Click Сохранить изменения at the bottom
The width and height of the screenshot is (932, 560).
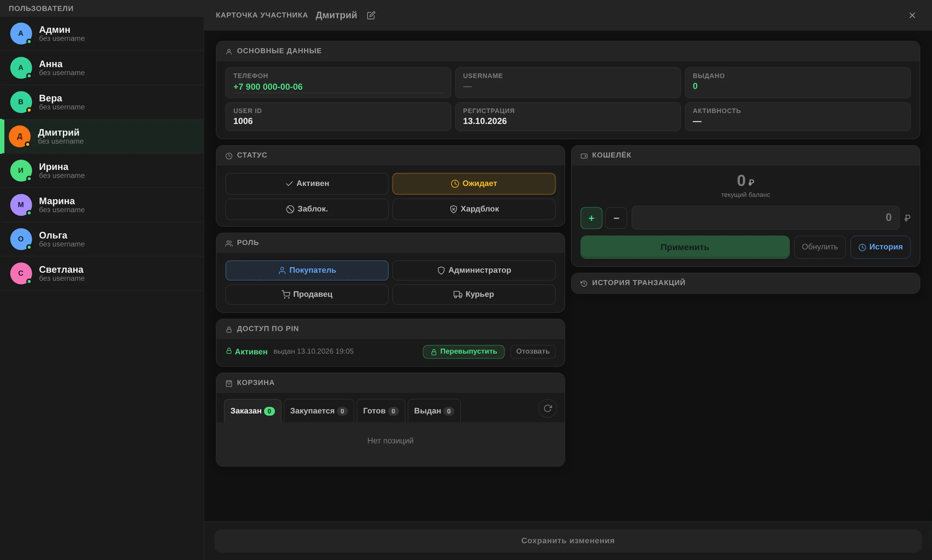click(568, 541)
